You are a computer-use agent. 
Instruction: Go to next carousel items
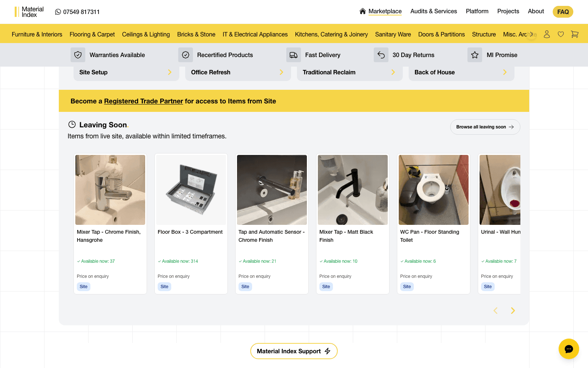point(513,311)
